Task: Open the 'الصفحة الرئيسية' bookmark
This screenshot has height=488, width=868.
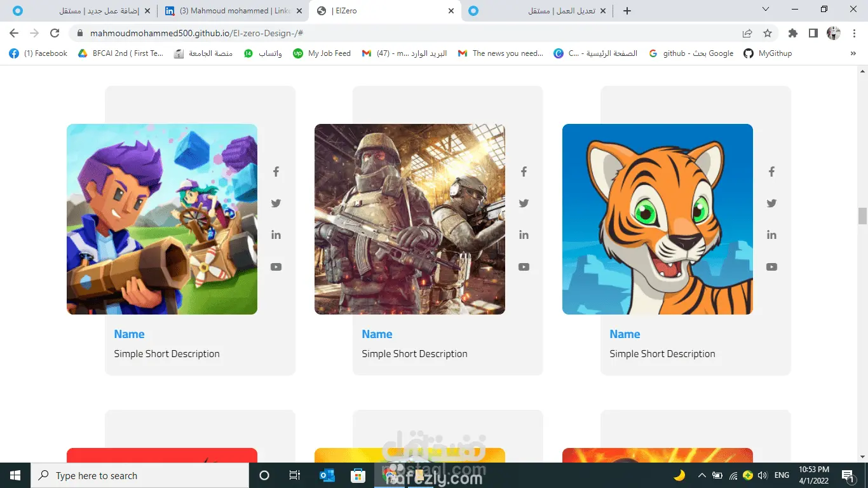Action: [595, 53]
